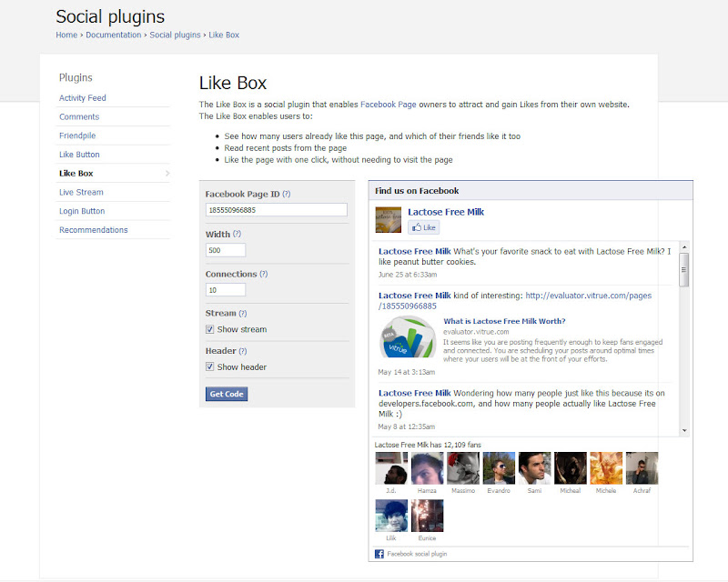
Task: Click the 'May 8 at 12:35am' timestamp
Action: (406, 426)
